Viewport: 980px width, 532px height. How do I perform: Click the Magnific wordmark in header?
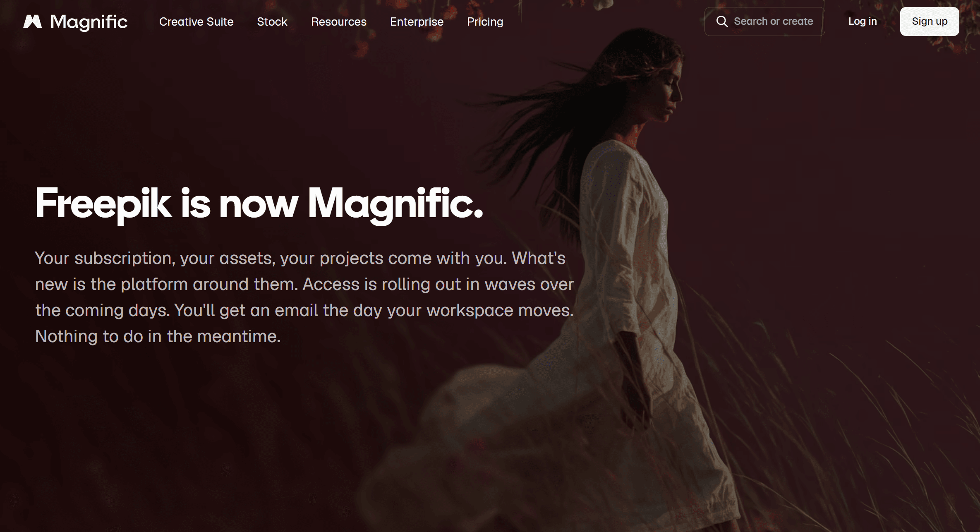[x=89, y=22]
